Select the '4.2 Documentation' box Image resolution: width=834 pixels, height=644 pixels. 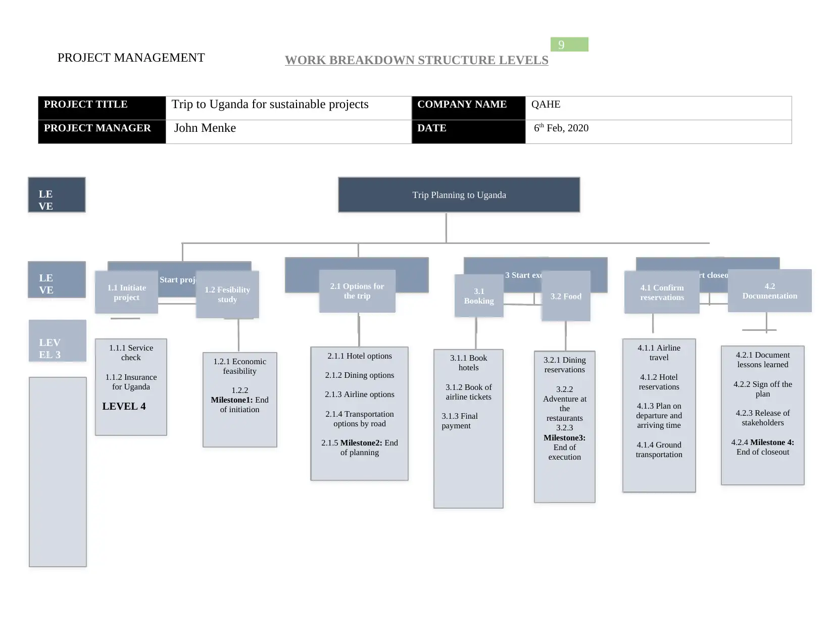point(770,291)
